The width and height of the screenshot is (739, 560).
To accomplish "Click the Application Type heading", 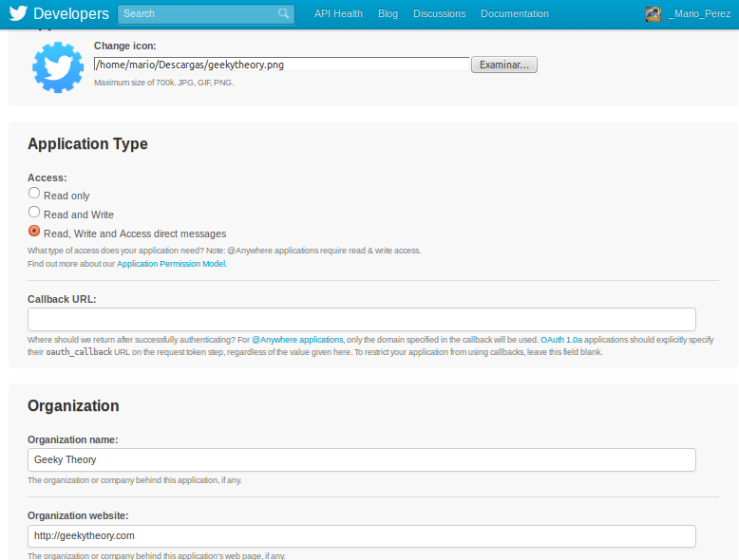I will click(87, 143).
